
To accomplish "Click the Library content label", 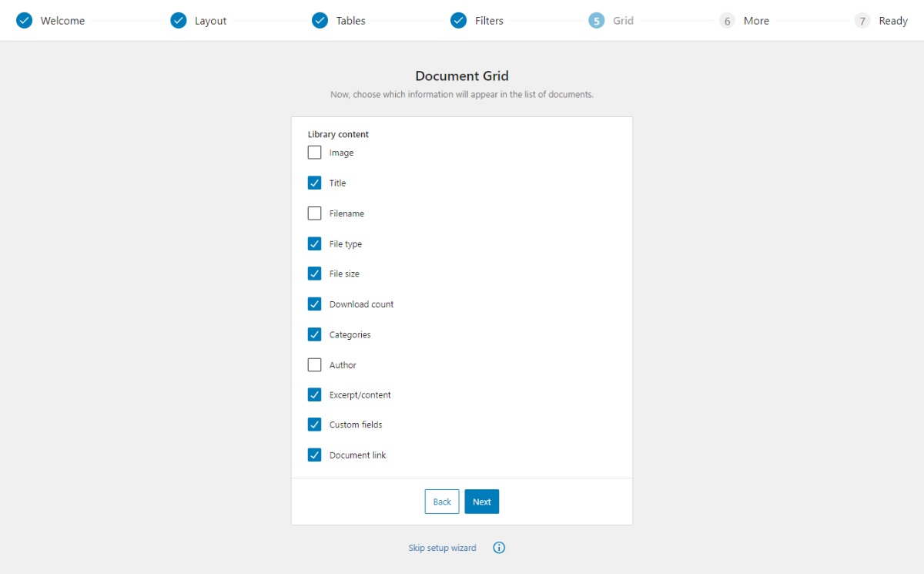I will [338, 134].
